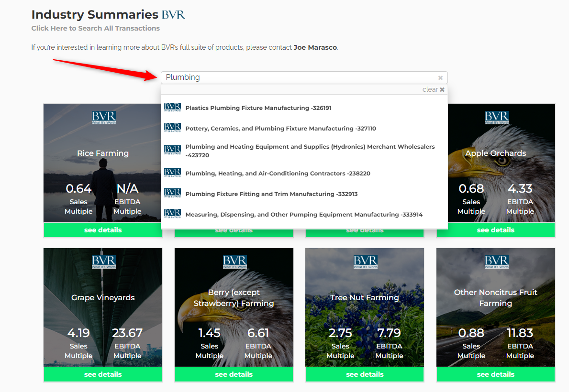This screenshot has height=392, width=569.
Task: Open the Joe Marasco contact link
Action: tap(315, 47)
